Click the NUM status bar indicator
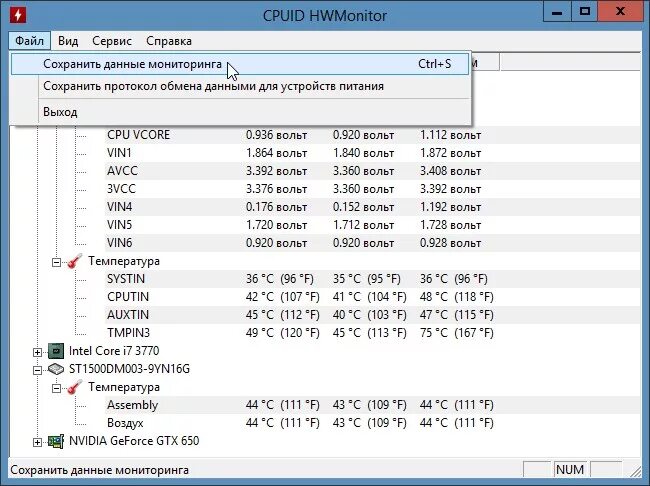 [x=570, y=470]
